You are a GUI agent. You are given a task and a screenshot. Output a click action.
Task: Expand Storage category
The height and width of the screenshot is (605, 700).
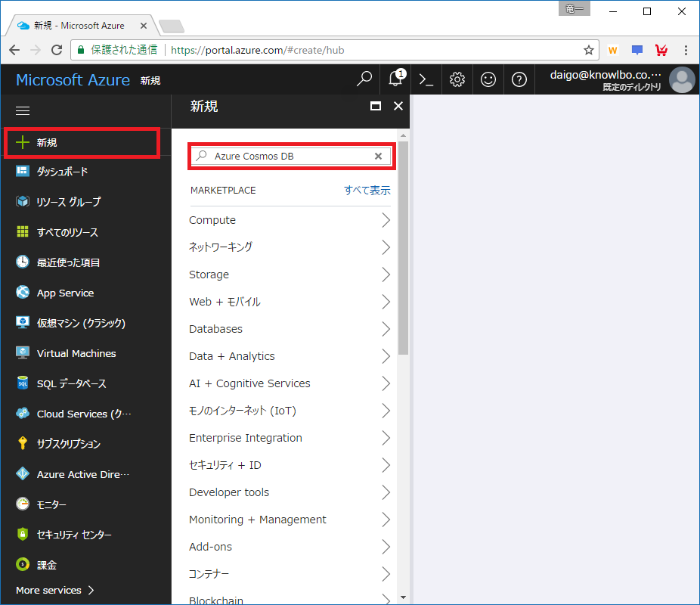[290, 275]
